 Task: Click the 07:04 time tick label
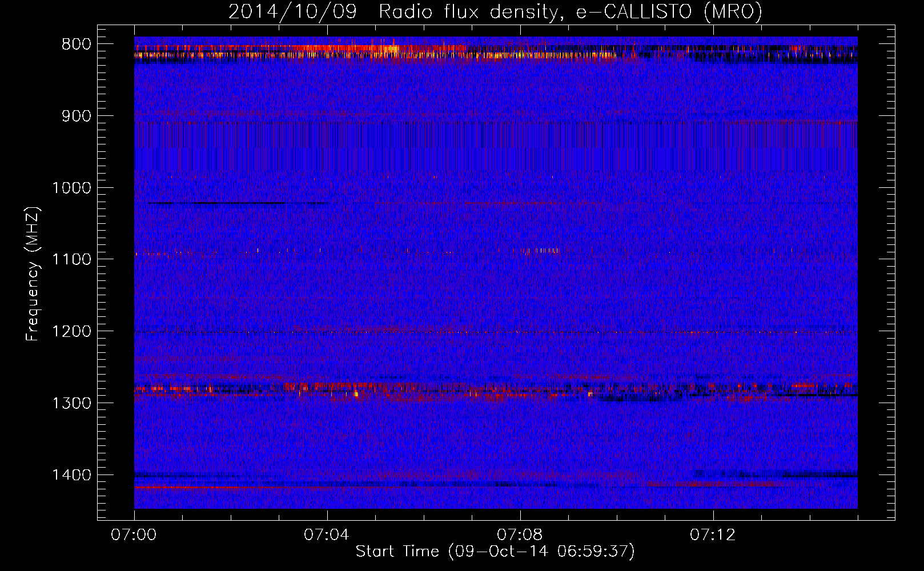pos(327,535)
